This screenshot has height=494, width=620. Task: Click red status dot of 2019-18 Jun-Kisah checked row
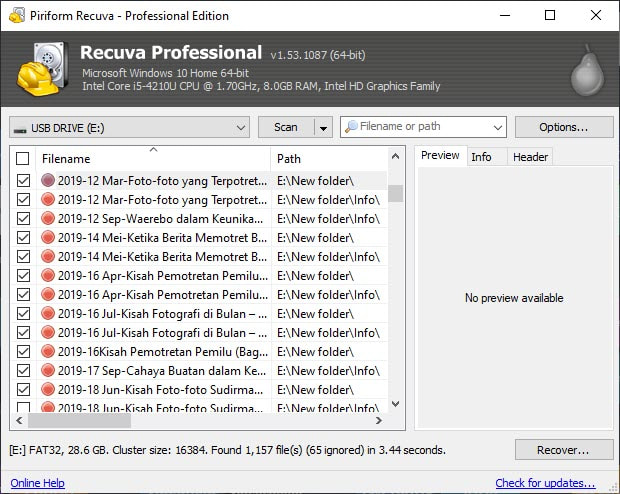coord(48,389)
